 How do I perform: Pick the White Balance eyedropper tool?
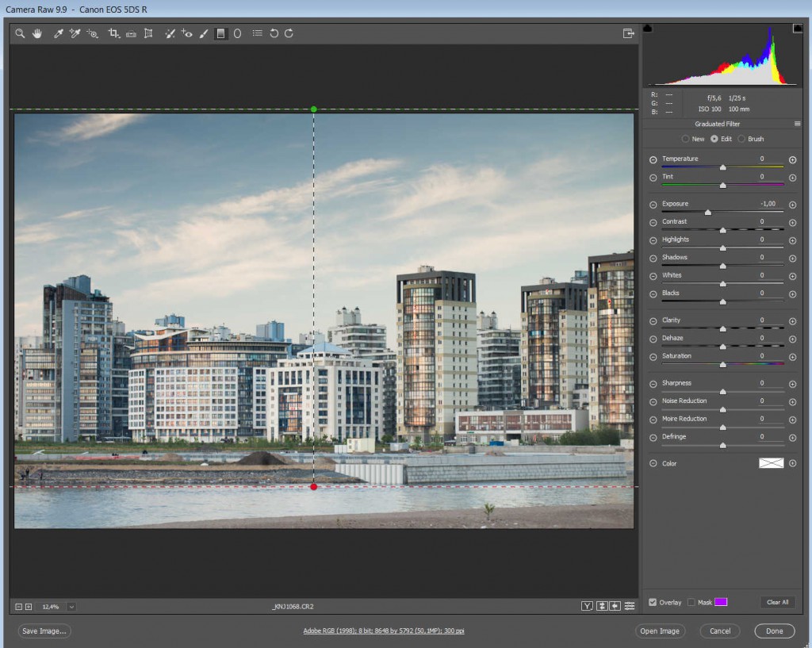(58, 33)
